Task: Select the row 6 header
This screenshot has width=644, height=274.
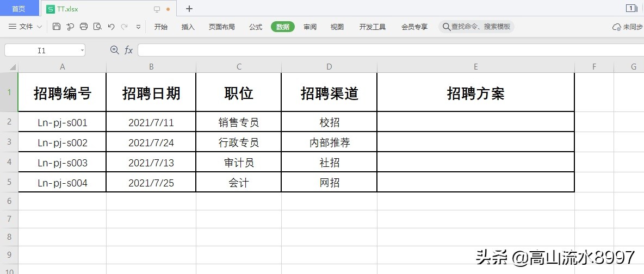Action: click(9, 201)
